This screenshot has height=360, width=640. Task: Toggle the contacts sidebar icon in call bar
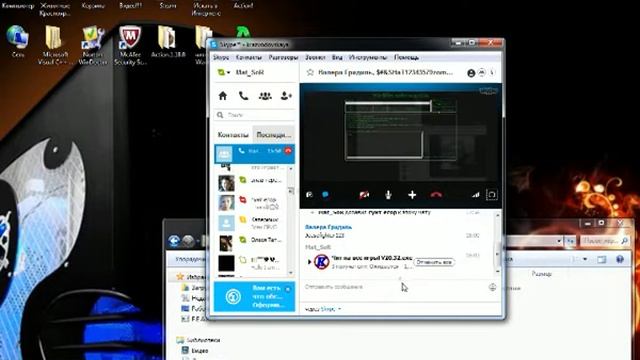coord(309,195)
